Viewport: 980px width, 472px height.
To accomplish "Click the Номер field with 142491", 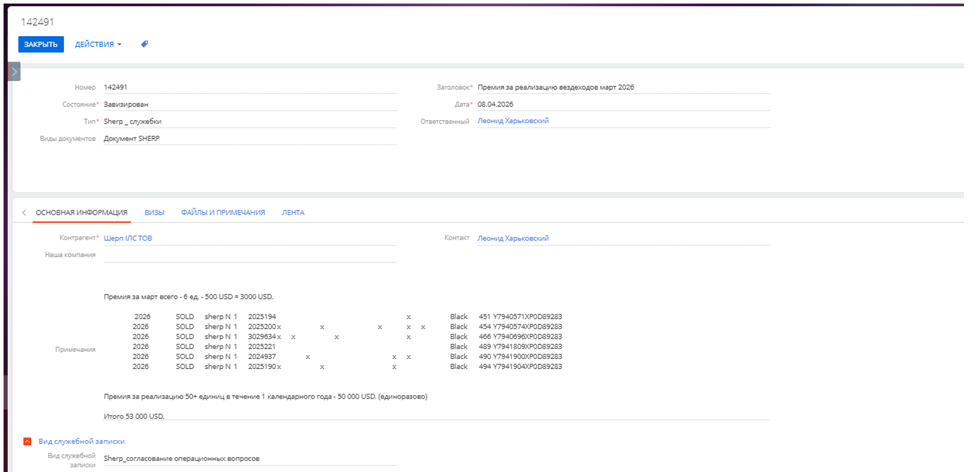I will point(250,87).
